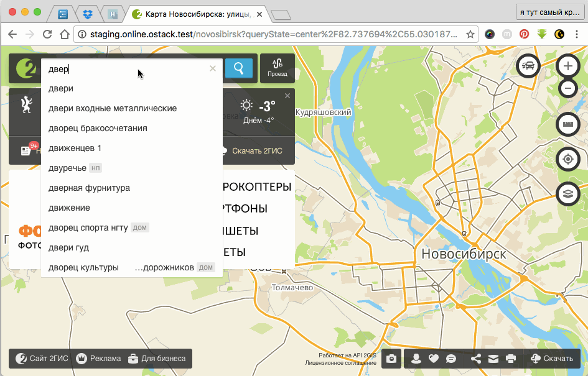Choose suggestion двери

tap(132, 88)
